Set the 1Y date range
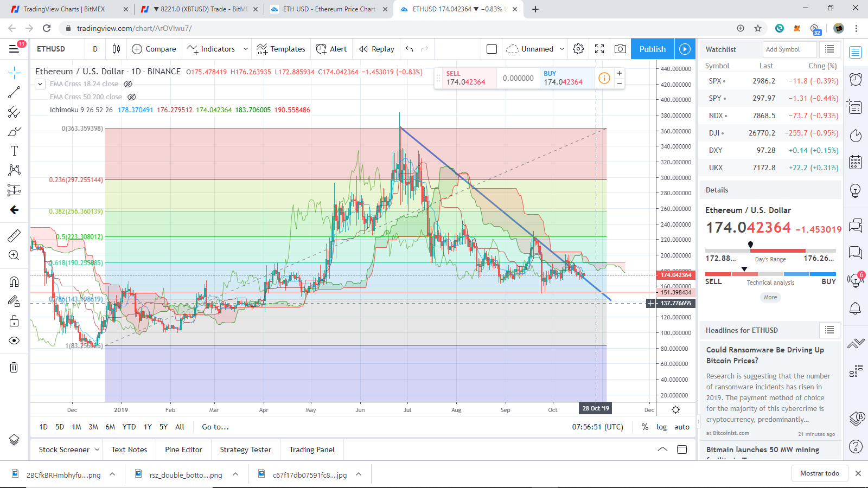868x488 pixels. pos(148,427)
